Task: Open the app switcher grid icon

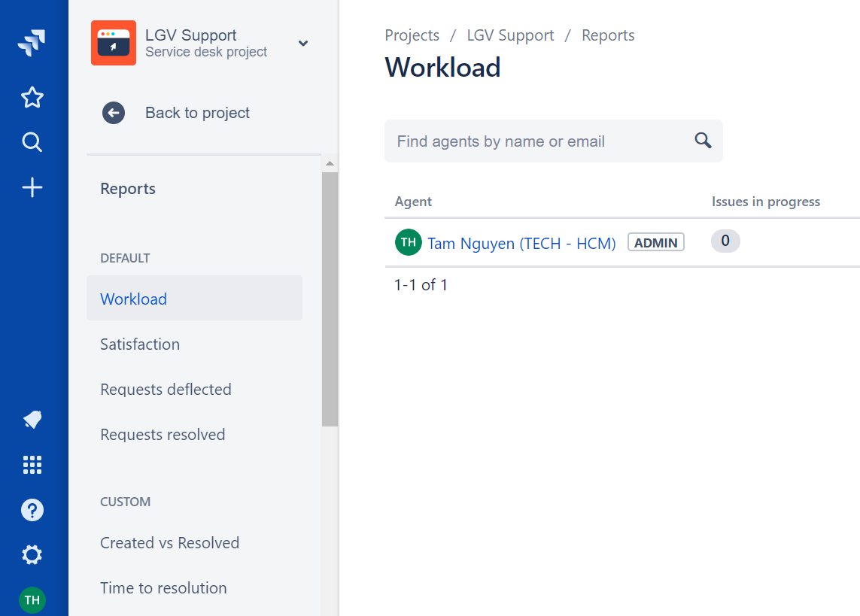Action: point(32,465)
